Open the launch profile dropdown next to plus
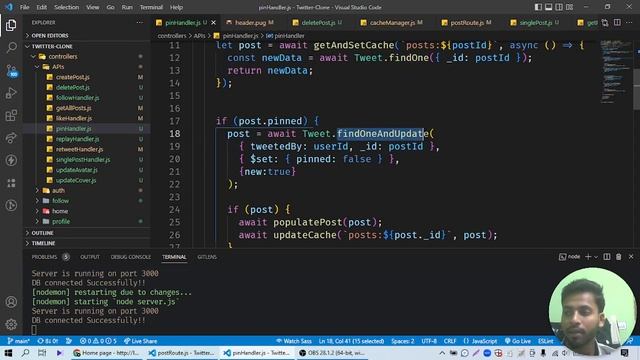The image size is (640, 360). tap(596, 257)
